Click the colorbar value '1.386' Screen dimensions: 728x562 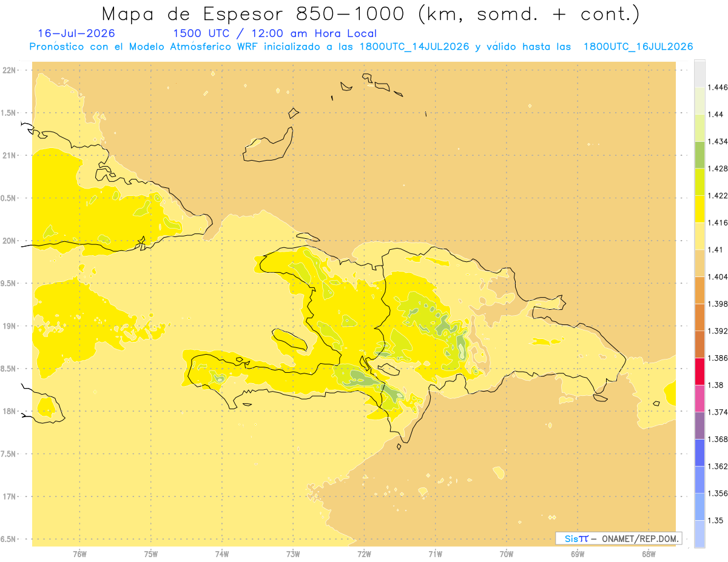click(x=717, y=358)
